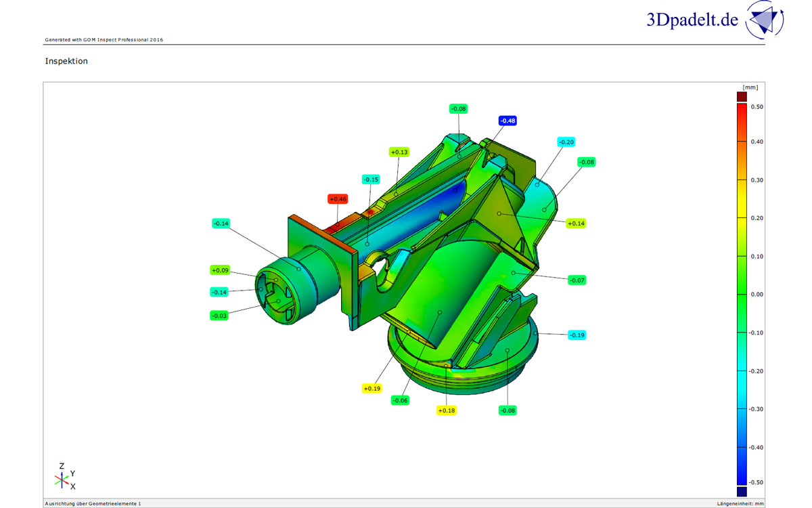Select the +0.46 red deviation label
The image size is (812, 508).
(x=338, y=199)
